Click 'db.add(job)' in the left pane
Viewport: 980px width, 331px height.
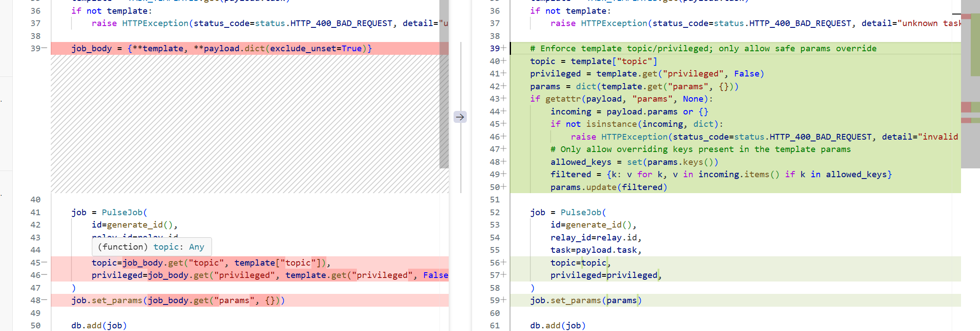pos(99,325)
